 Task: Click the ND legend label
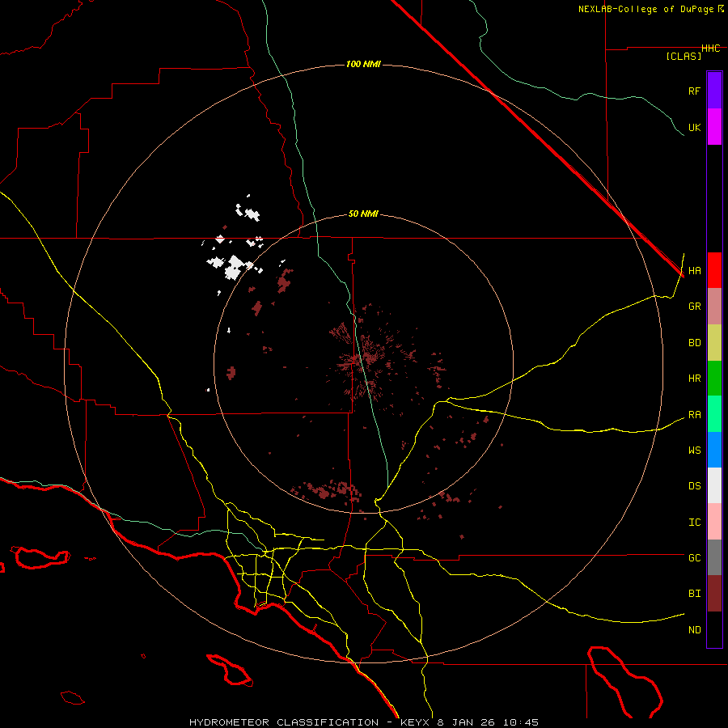[694, 629]
